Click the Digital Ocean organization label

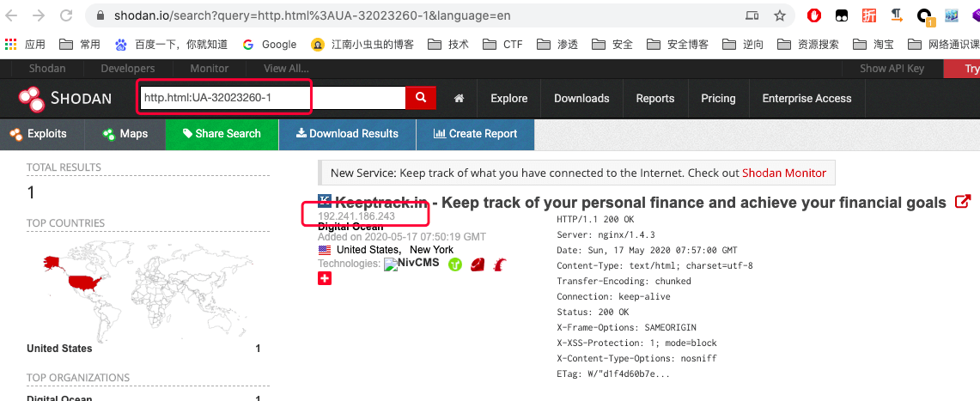(x=350, y=227)
